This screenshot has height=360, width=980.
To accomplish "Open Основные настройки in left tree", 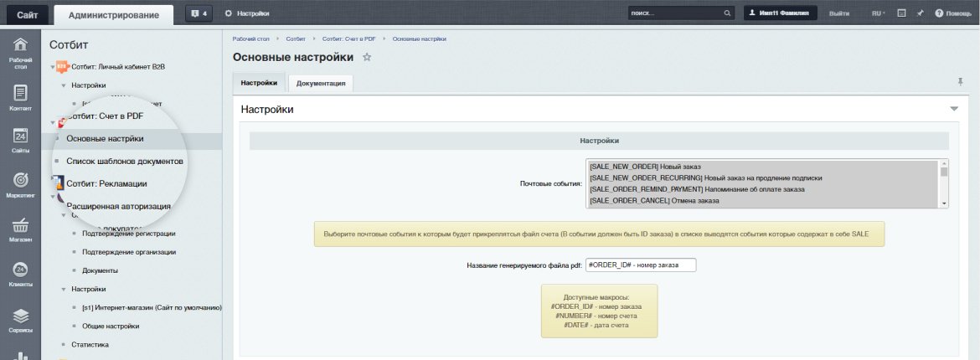I will click(105, 139).
